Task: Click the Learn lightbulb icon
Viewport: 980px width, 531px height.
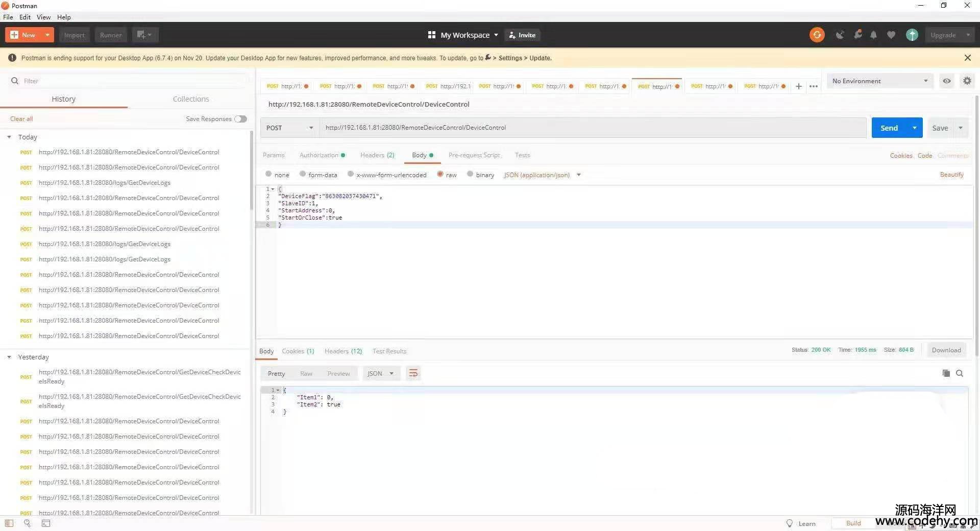Action: [x=790, y=523]
